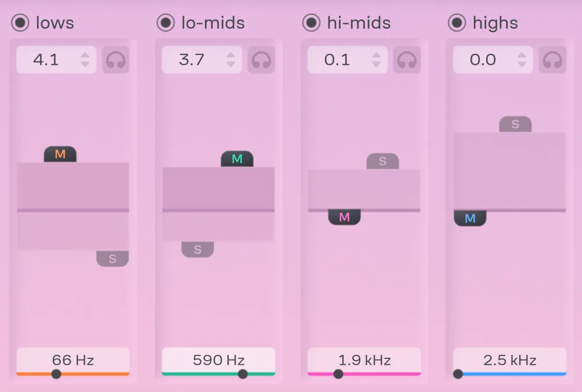582x392 pixels.
Task: Toggle the lows band power button
Action: point(20,23)
